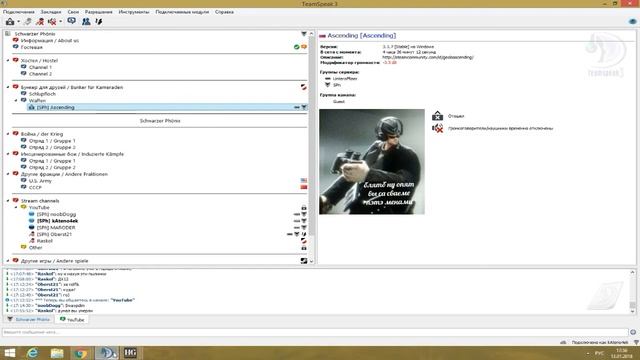Select user [SPh] kAteno4ek
This screenshot has height=360, width=640.
57,221
